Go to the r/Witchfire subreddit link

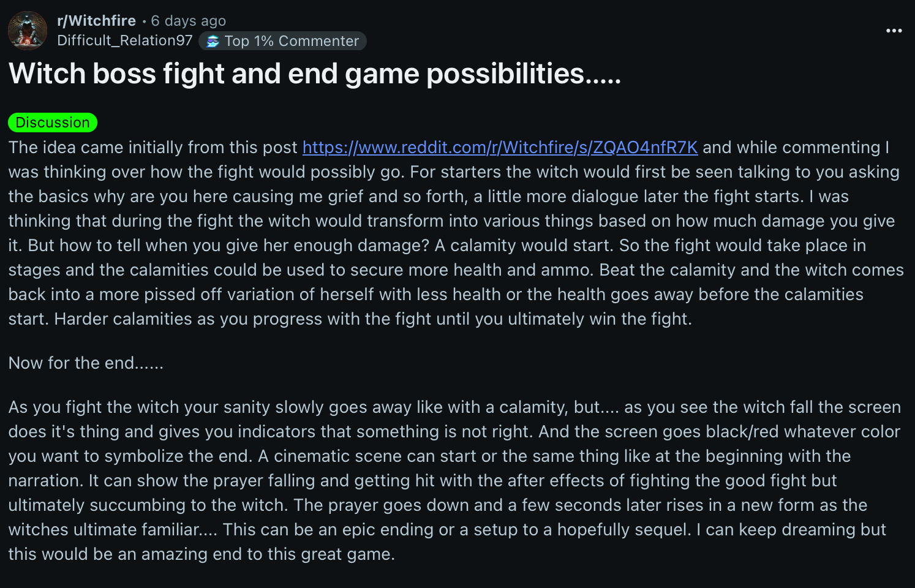[96, 21]
